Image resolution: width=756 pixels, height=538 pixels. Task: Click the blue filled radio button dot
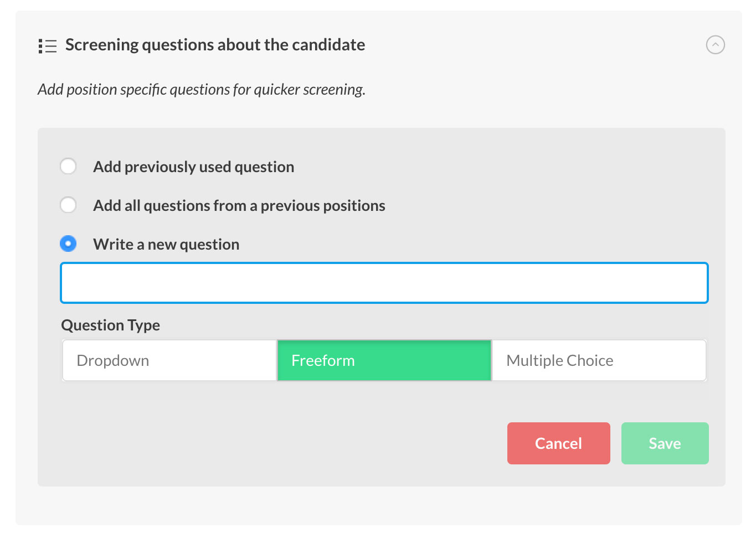pos(68,244)
